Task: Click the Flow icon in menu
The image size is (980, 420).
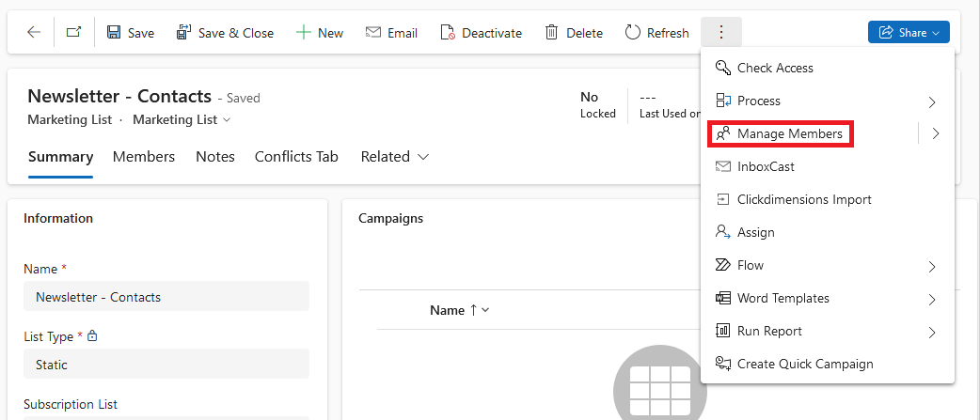Action: click(x=723, y=265)
